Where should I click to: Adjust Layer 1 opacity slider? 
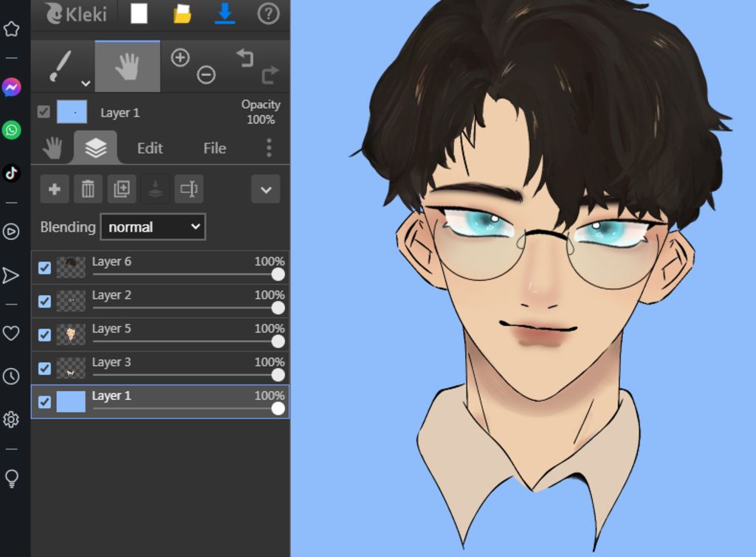pyautogui.click(x=188, y=409)
